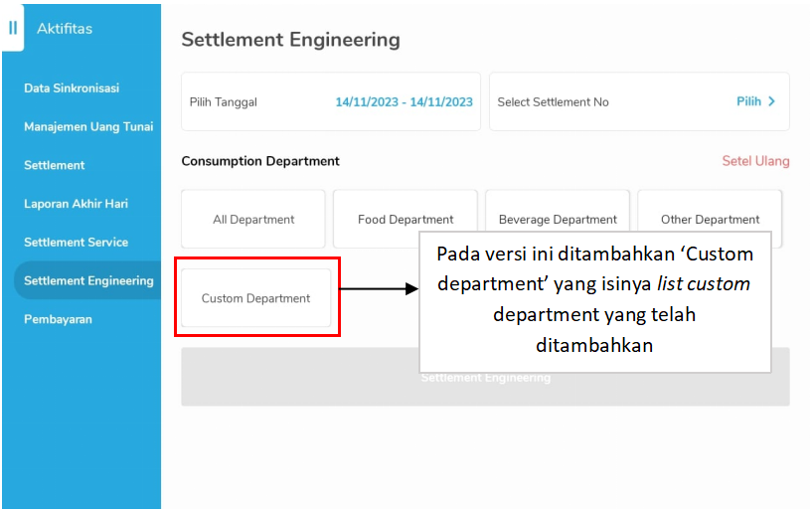Go to Manajemen Uang Tunai
Viewport: 812px width, 511px height.
pos(88,127)
